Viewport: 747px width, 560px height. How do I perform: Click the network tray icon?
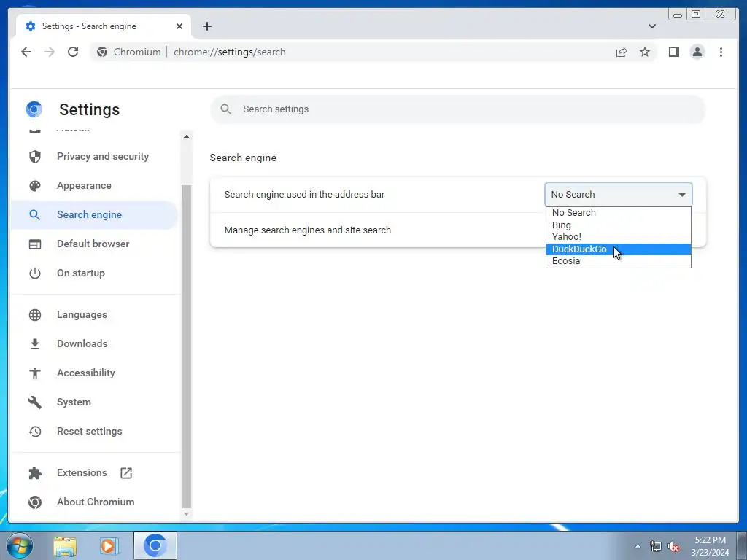[656, 547]
